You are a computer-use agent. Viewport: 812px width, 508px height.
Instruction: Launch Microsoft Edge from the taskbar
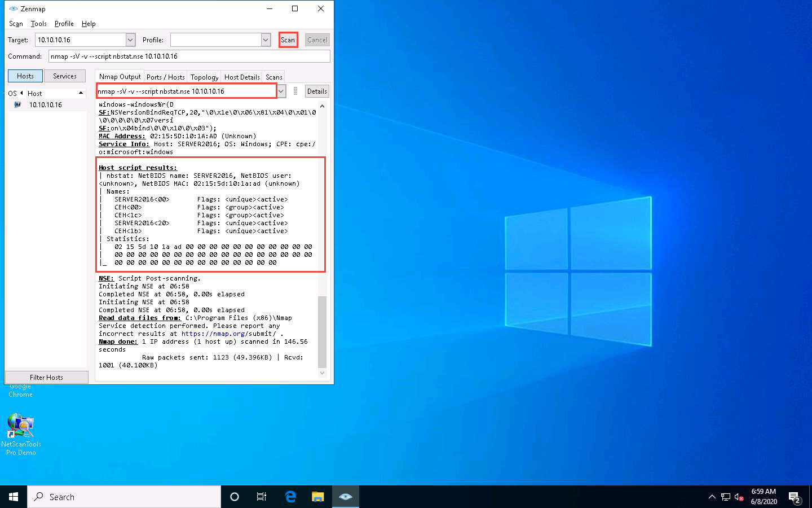point(290,497)
